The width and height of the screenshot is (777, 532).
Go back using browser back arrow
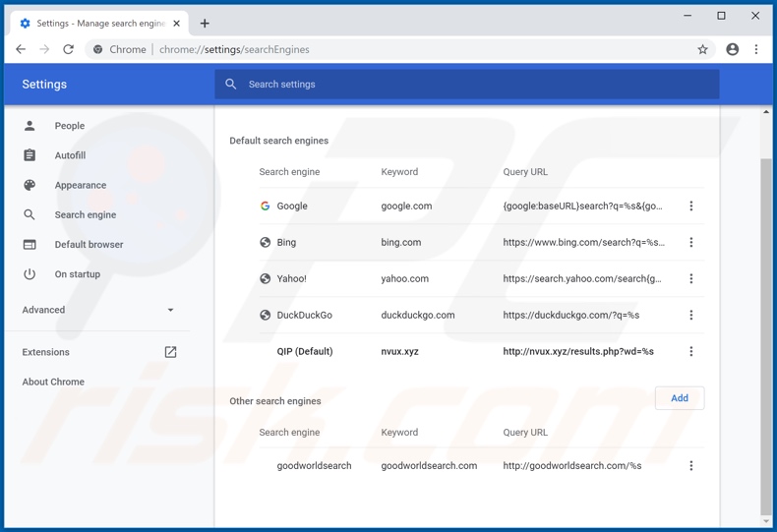[x=21, y=49]
